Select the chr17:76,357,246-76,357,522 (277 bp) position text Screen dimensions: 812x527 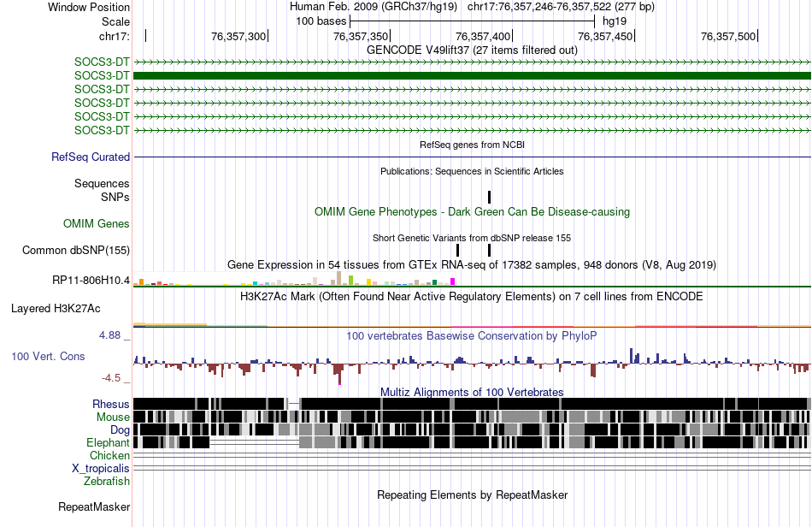561,7
